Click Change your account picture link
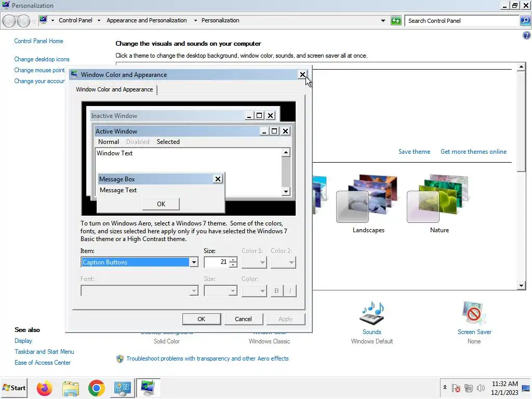Viewport: 532px width, 399px height. 39,81
